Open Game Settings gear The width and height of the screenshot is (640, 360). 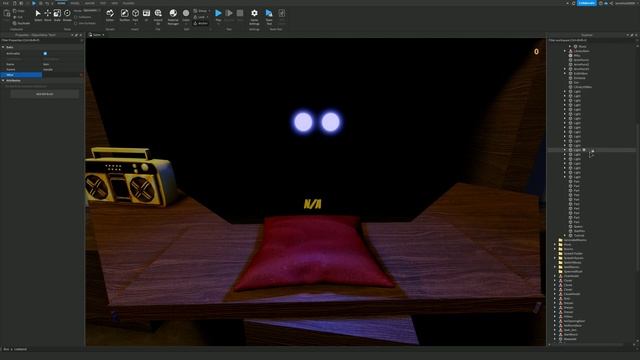point(254,13)
